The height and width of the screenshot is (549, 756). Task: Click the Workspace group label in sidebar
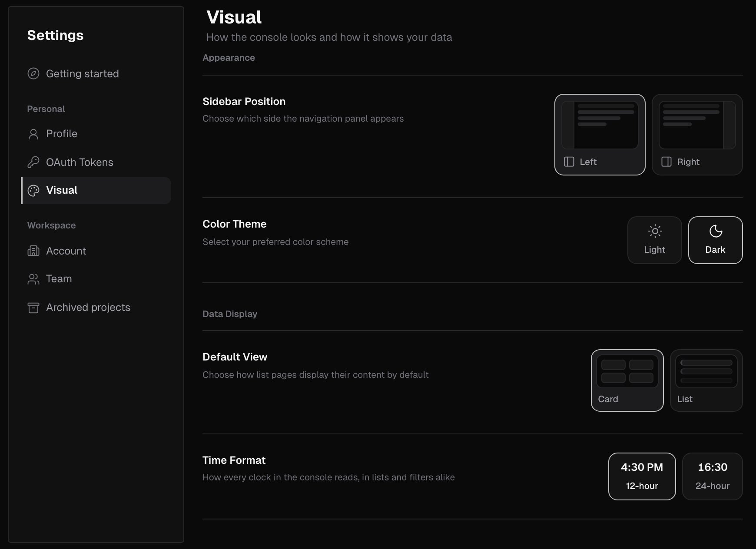[x=52, y=225]
